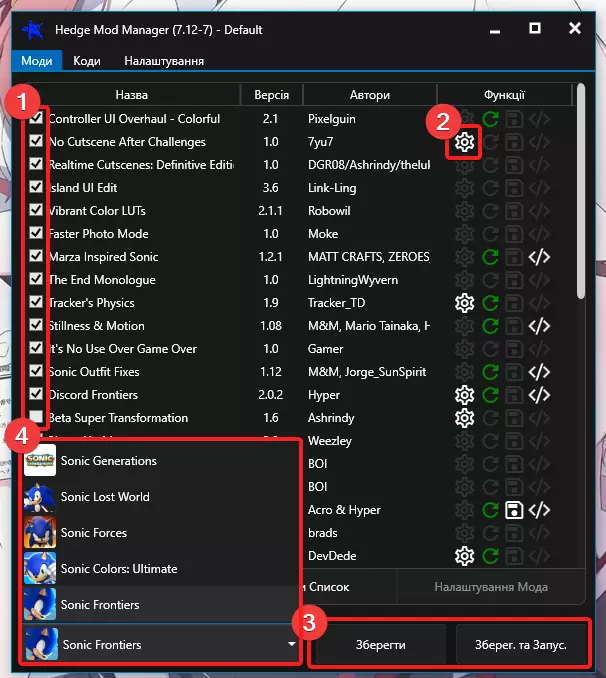Check updates for Tracker's Physics mod

490,303
